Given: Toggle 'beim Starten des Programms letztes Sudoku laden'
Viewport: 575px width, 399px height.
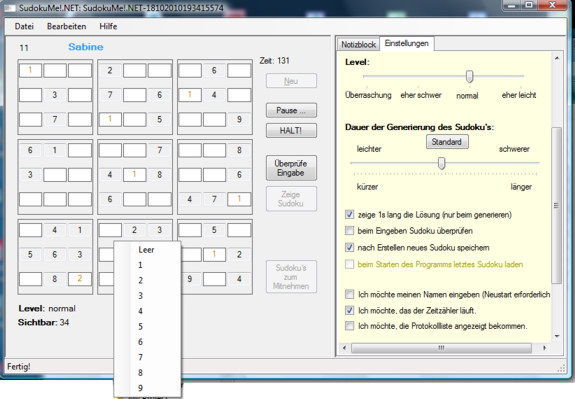Looking at the screenshot, I should tap(349, 264).
